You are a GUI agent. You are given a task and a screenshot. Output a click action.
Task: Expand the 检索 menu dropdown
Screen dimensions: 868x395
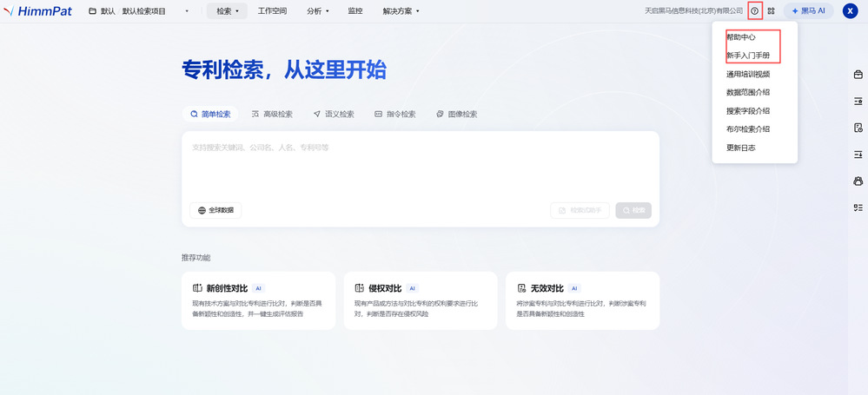coord(227,11)
